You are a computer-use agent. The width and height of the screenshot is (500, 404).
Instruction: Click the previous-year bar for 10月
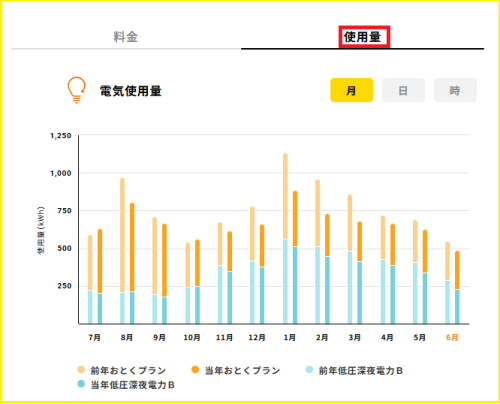click(x=188, y=283)
